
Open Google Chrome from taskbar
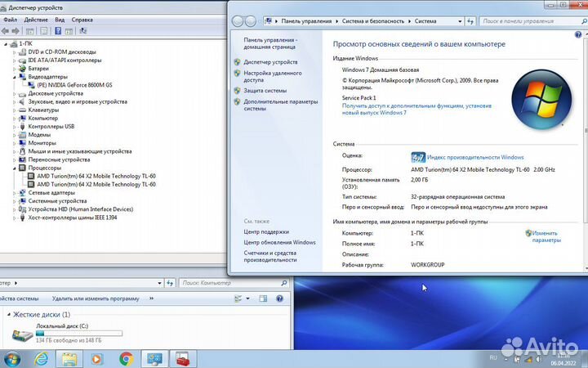click(x=127, y=359)
